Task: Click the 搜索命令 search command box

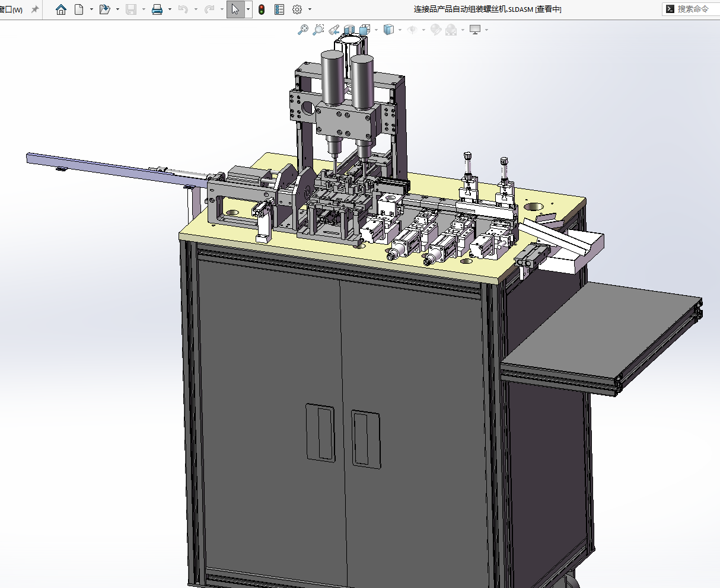Action: 692,9
